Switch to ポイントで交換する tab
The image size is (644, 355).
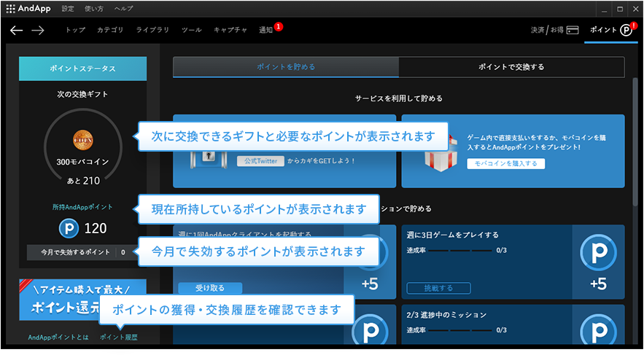tap(511, 67)
